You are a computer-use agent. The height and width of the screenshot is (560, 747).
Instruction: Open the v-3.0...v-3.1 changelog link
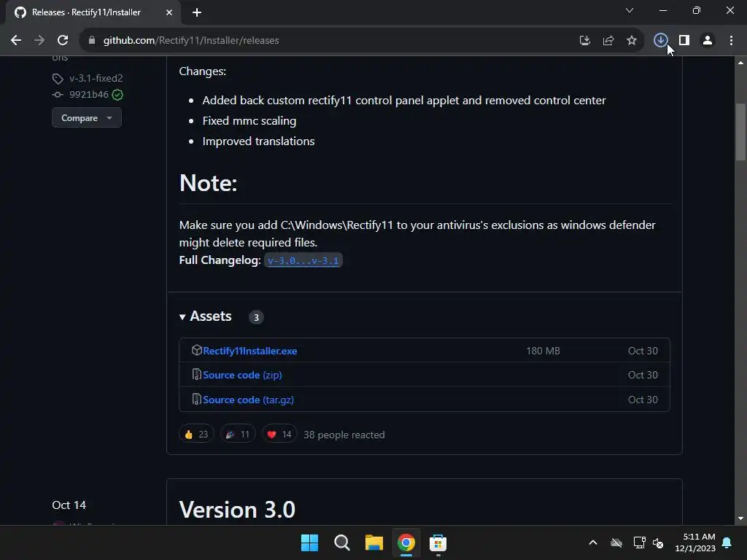303,260
